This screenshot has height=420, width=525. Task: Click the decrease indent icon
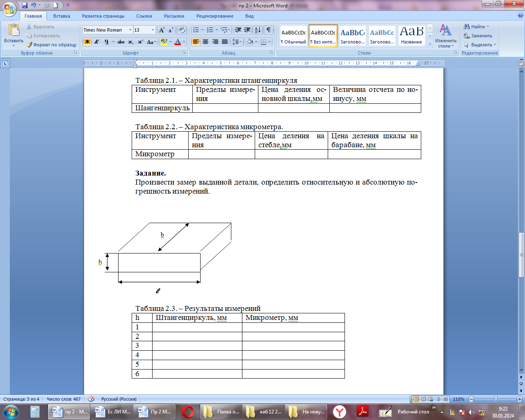click(238, 30)
